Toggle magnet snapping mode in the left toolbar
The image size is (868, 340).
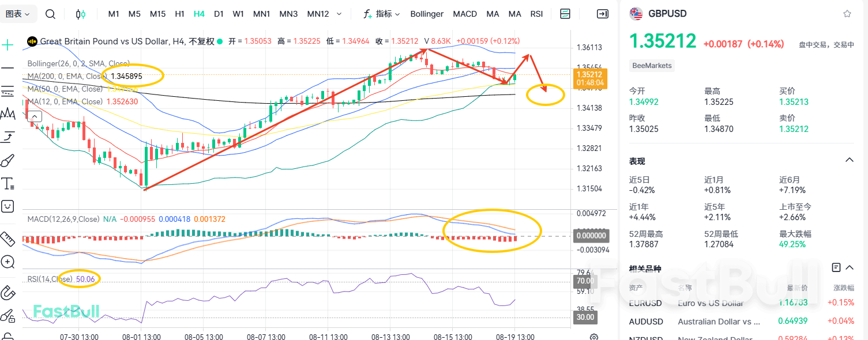8,293
